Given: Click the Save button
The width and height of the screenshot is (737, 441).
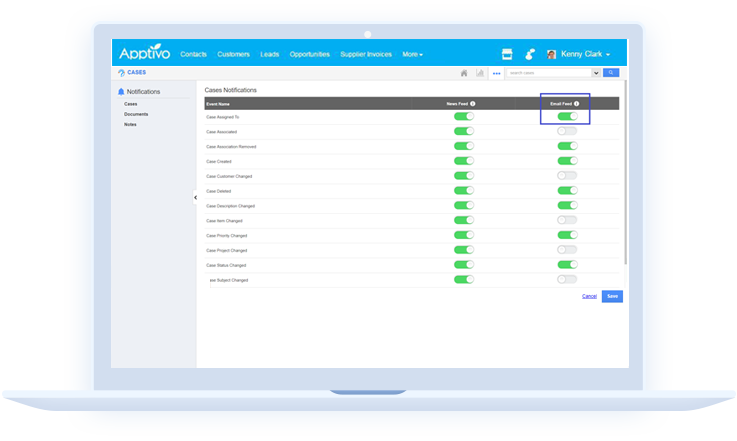Looking at the screenshot, I should [612, 296].
